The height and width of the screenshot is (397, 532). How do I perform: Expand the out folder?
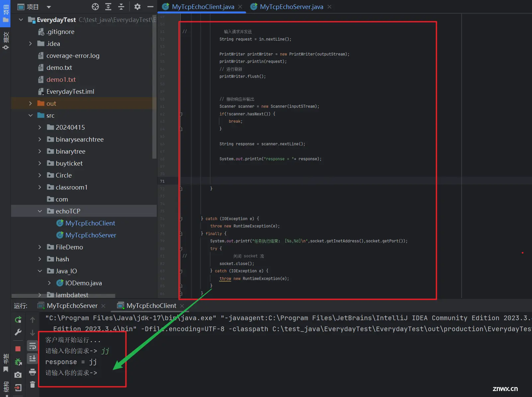pos(30,103)
